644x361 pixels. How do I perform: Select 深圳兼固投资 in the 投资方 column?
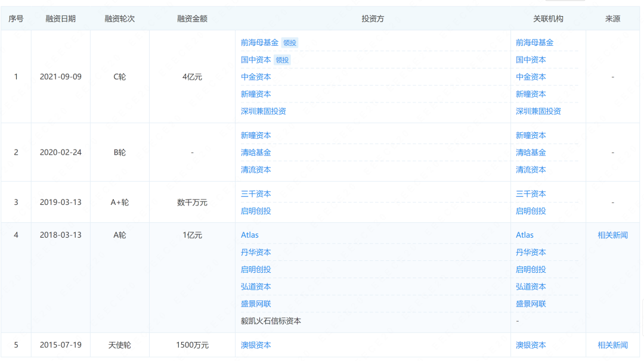tap(263, 111)
